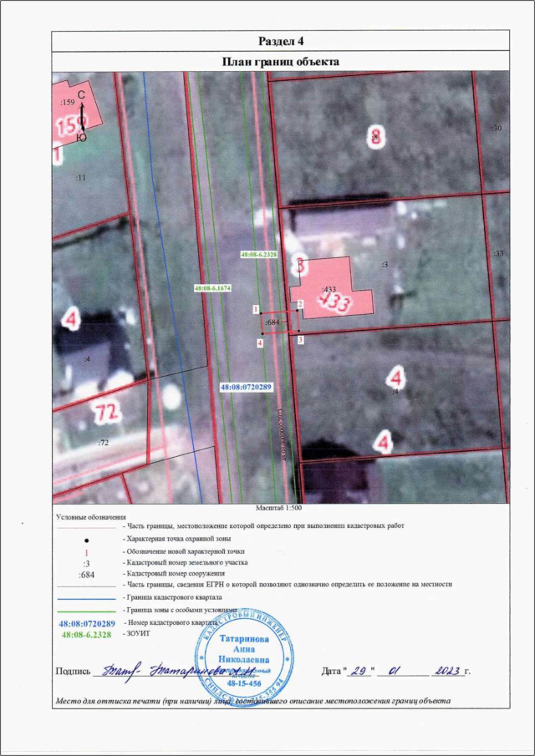Click characteristic point 2 near :684
Screen dimensions: 535x756
(300, 304)
